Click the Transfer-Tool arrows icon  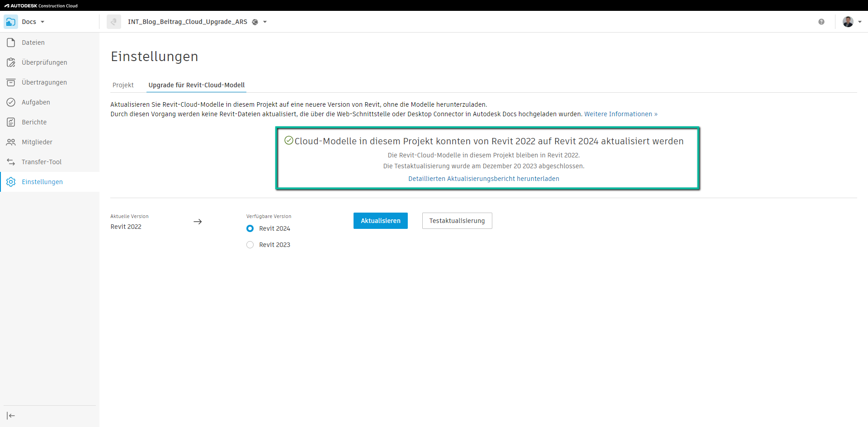(11, 162)
